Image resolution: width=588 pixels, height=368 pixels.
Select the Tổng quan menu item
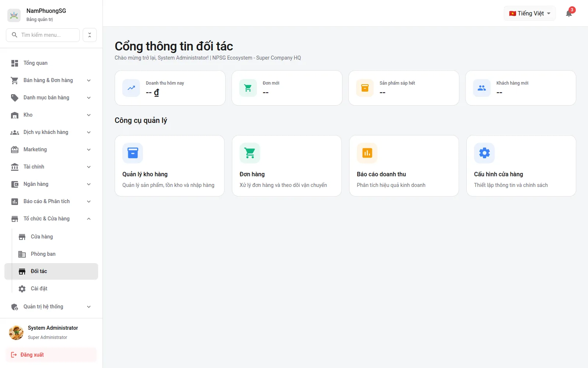(51, 63)
